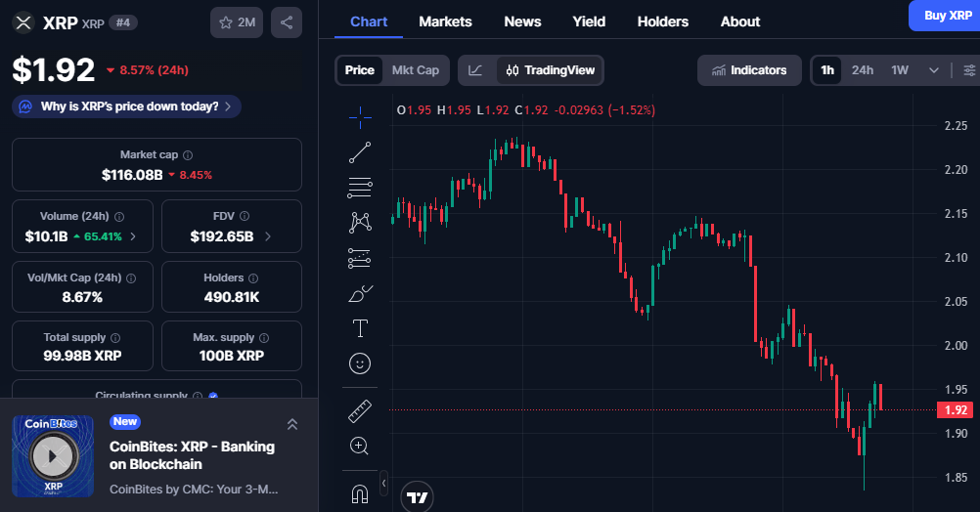Viewport: 980px width, 512px height.
Task: Switch to the Holders tab
Action: 662,21
